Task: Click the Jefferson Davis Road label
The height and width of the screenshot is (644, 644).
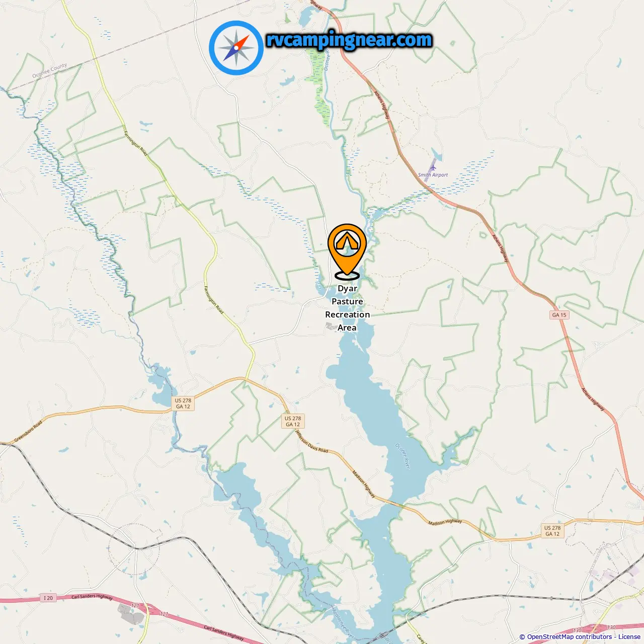Action: (x=311, y=441)
